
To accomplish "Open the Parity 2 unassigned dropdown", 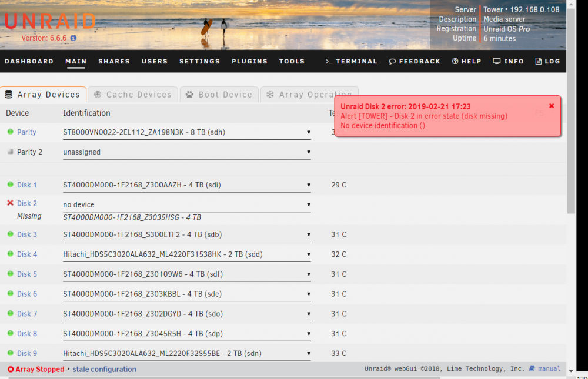I will pyautogui.click(x=187, y=152).
